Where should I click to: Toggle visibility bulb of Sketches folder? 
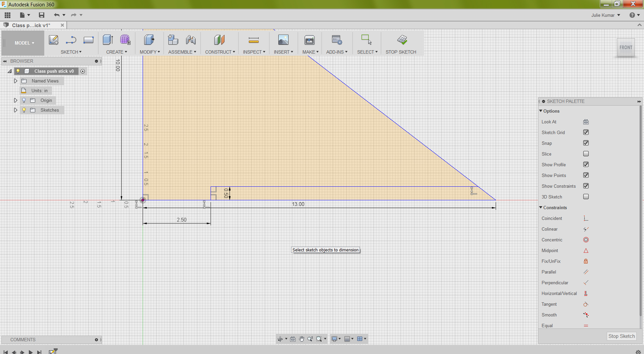click(24, 110)
